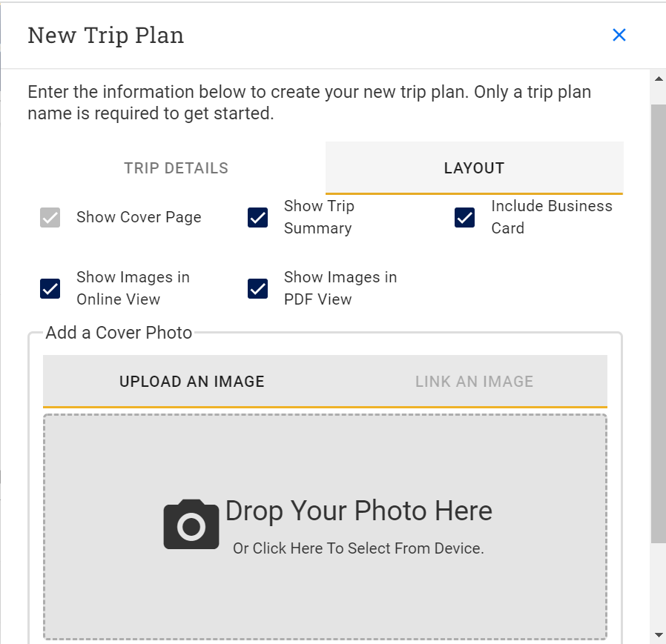
Task: Click the 'New Trip Plan' dialog title
Action: (x=106, y=36)
